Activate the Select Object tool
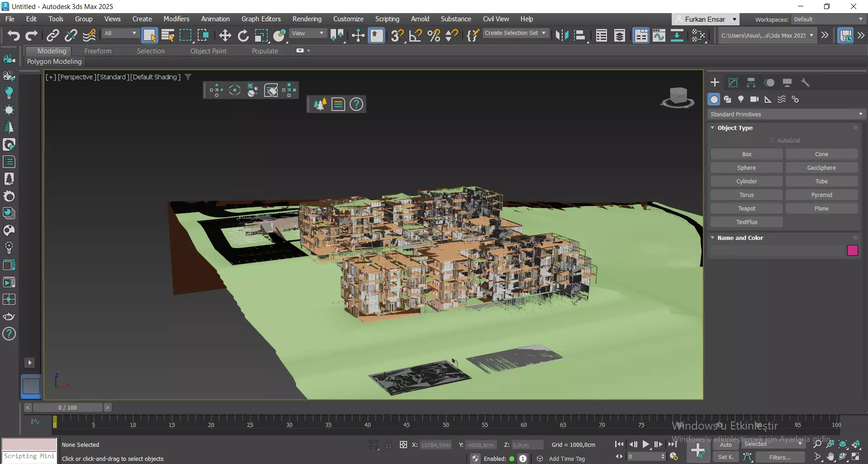868x464 pixels. [149, 35]
